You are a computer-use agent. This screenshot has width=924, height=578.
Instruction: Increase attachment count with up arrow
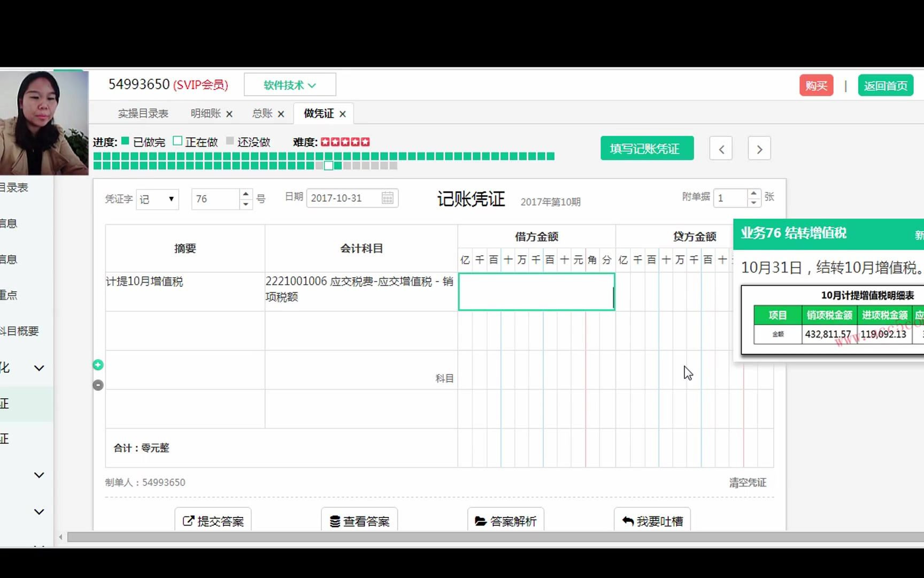tap(753, 193)
